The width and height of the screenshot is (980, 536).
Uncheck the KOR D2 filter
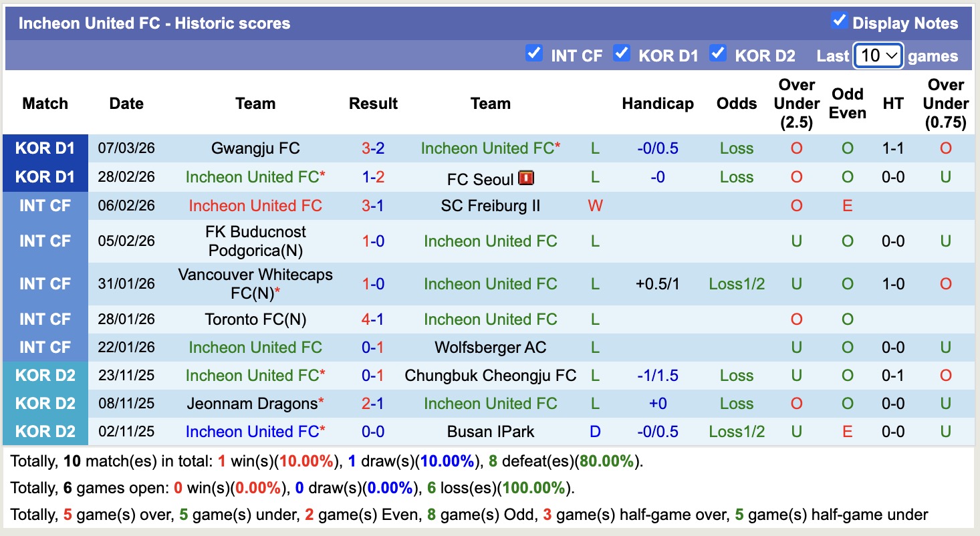[719, 54]
